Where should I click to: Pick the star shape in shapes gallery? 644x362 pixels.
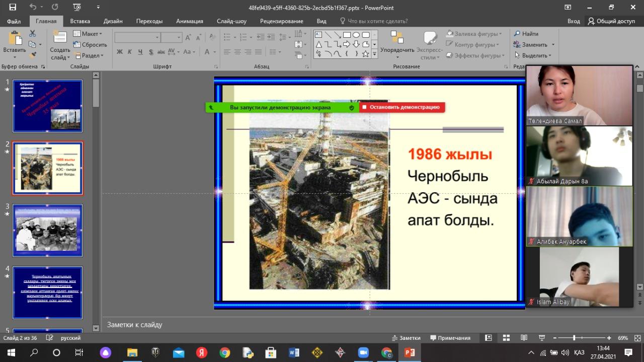[366, 53]
